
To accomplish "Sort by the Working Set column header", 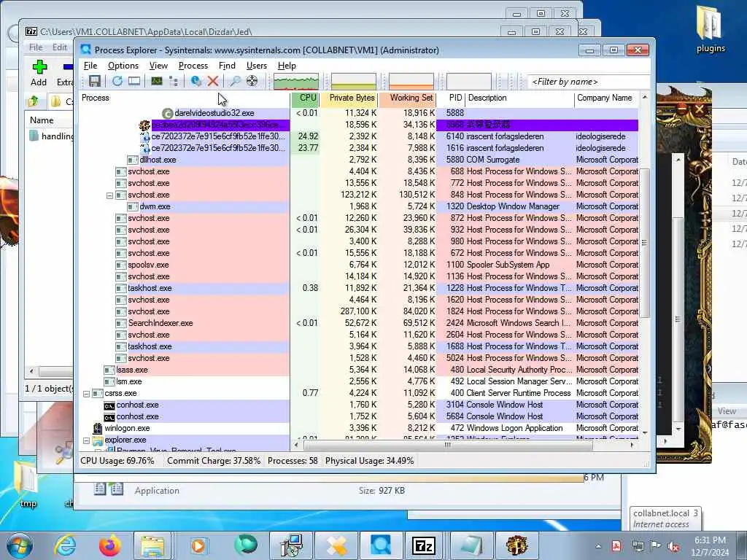I will (x=408, y=98).
